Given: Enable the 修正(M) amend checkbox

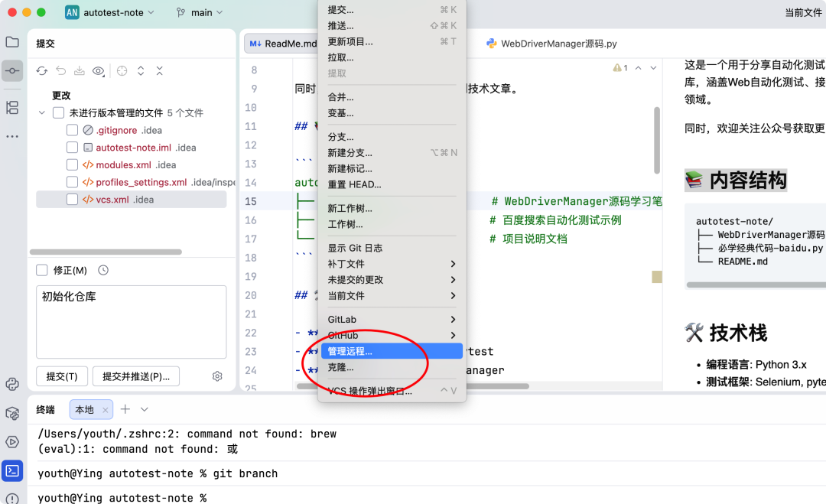Looking at the screenshot, I should click(x=41, y=270).
